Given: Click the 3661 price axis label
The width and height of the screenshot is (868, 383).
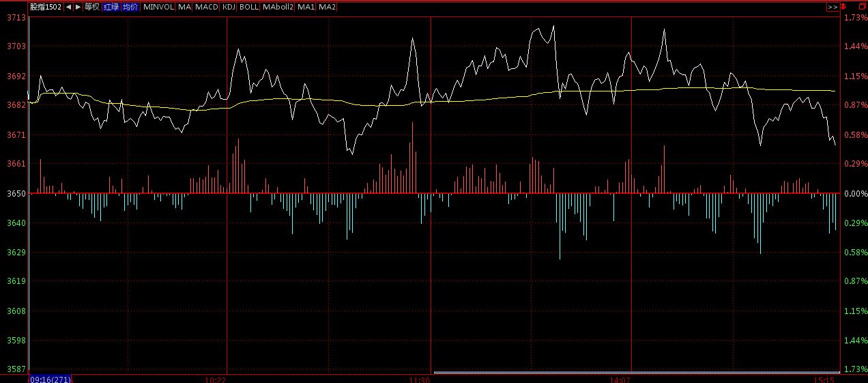Looking at the screenshot, I should coord(16,164).
